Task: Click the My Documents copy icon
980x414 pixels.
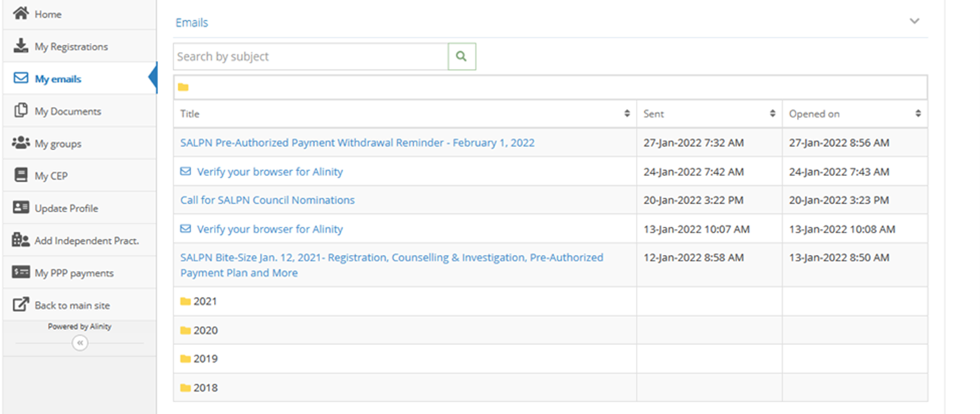Action: pos(21,111)
